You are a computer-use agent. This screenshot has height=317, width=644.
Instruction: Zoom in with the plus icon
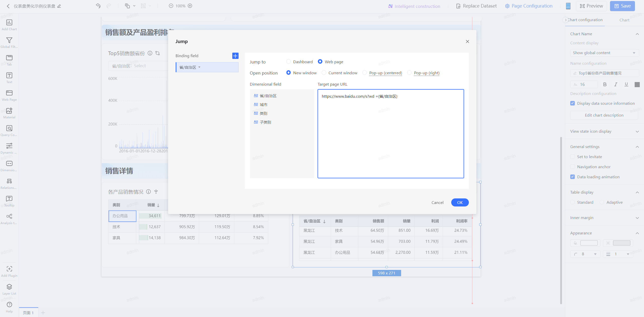tap(190, 6)
